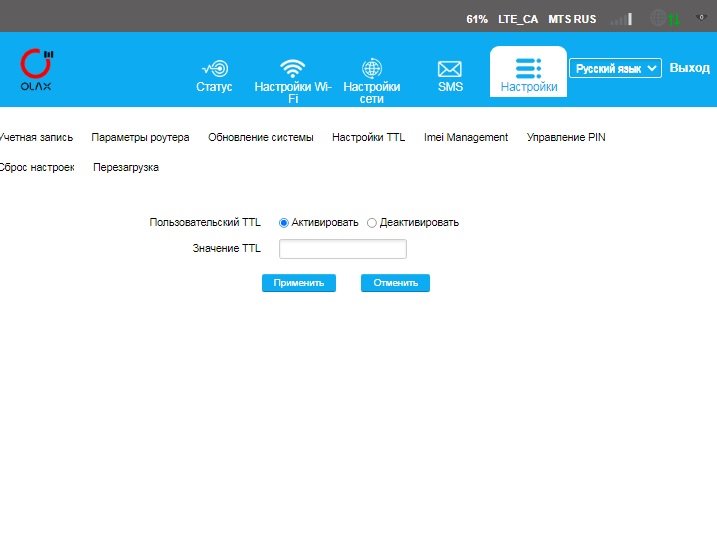The image size is (717, 536).
Task: Click the OLAX logo
Action: tap(36, 69)
